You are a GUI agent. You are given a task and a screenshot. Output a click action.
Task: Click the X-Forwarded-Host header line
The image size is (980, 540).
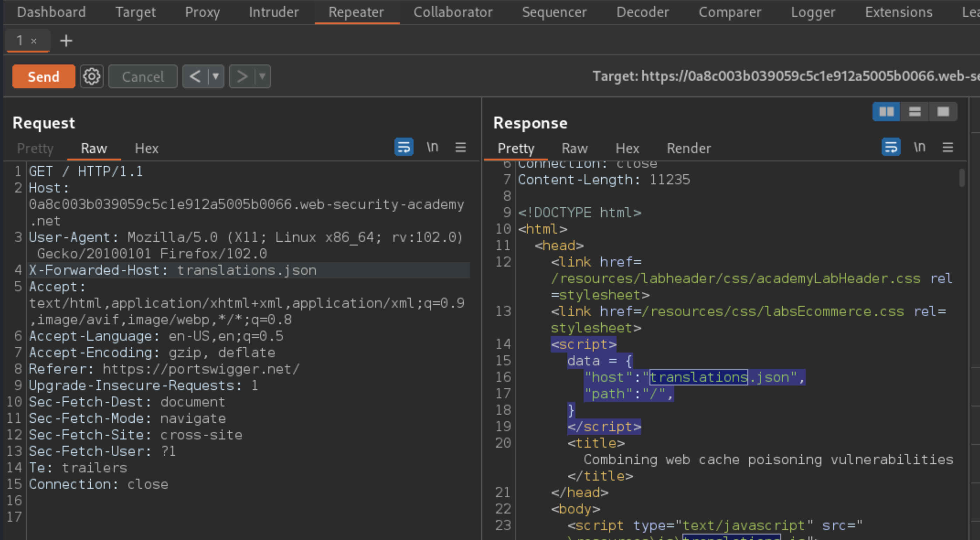[x=249, y=270]
